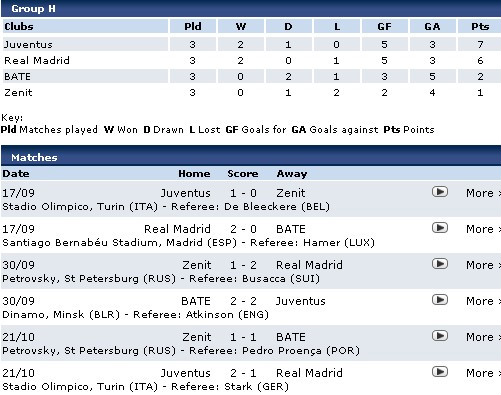
Task: Select BATE in the clubs list
Action: click(17, 77)
